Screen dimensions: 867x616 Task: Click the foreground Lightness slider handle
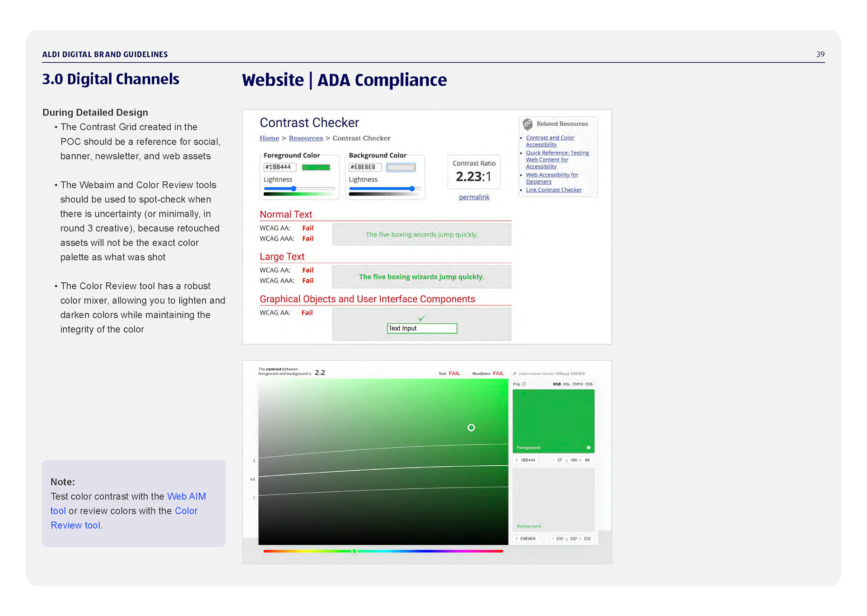click(x=294, y=189)
